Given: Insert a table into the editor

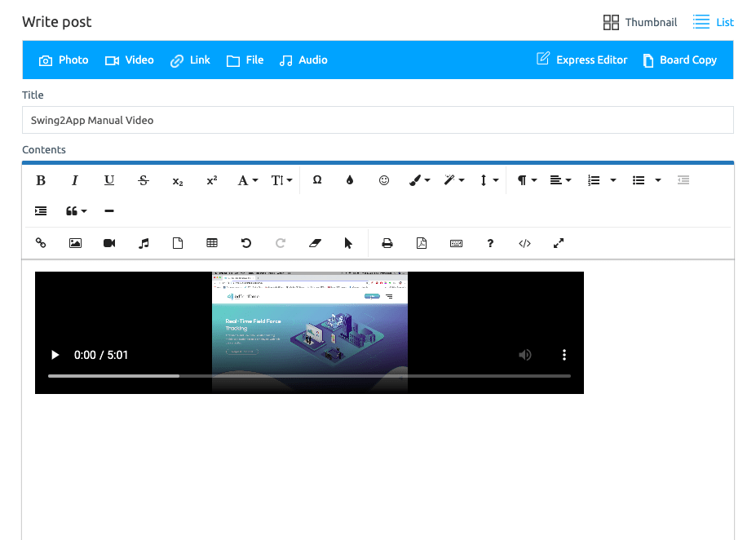Looking at the screenshot, I should pos(212,243).
